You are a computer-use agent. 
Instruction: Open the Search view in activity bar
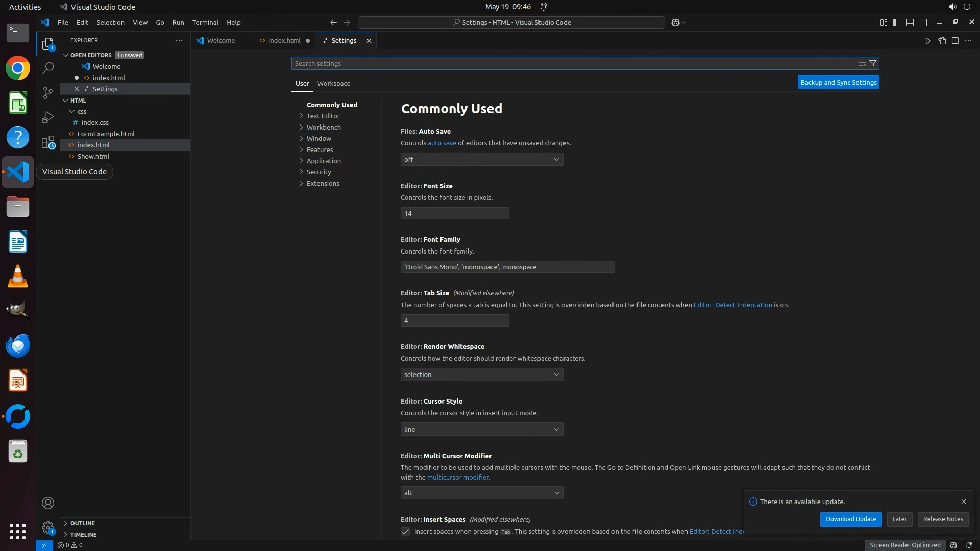coord(48,68)
